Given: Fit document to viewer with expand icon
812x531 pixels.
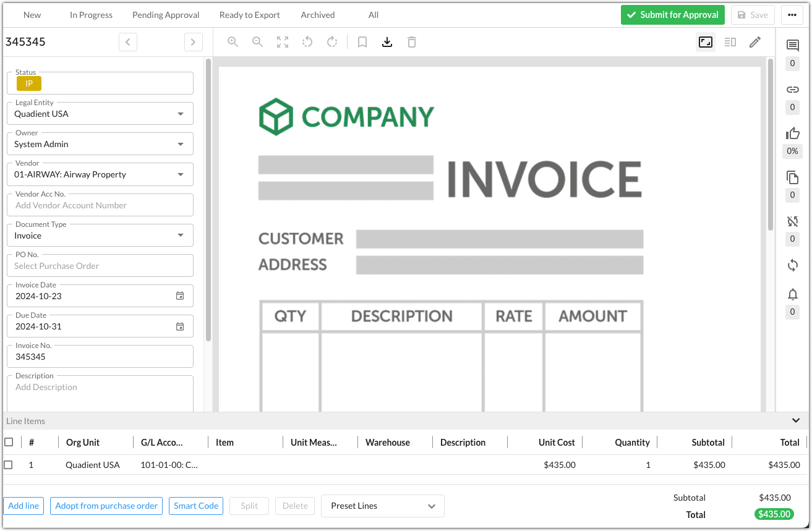Looking at the screenshot, I should [283, 42].
